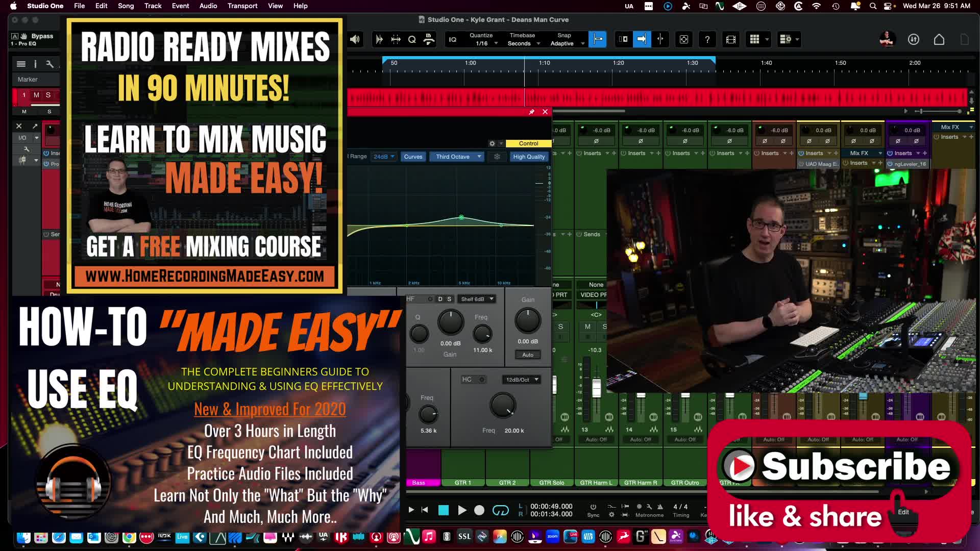The image size is (980, 551).
Task: Toggle the Curves button in Pro EQ
Action: [x=413, y=157]
